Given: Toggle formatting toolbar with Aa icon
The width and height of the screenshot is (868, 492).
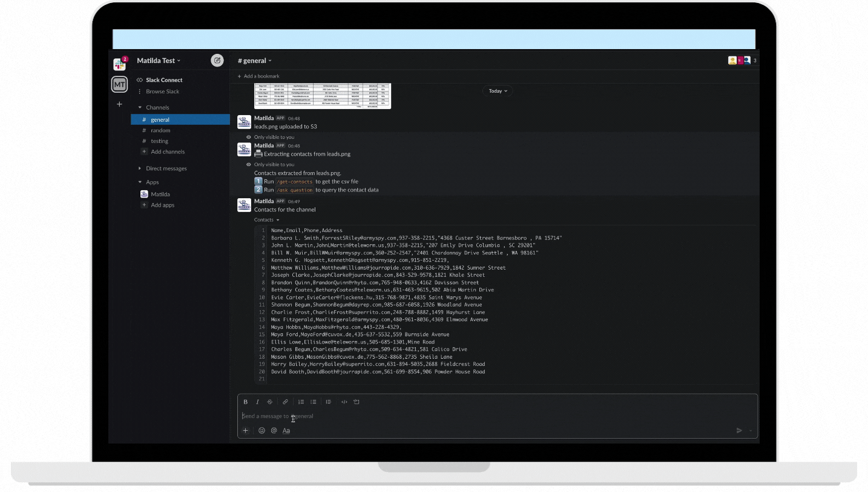Looking at the screenshot, I should (x=286, y=430).
